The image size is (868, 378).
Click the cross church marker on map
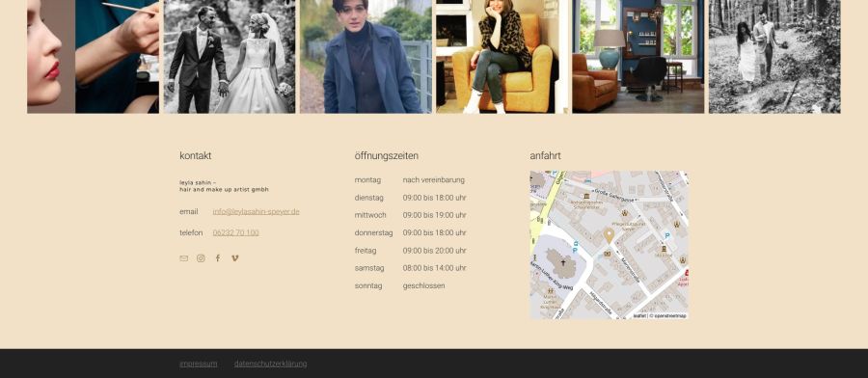click(563, 263)
